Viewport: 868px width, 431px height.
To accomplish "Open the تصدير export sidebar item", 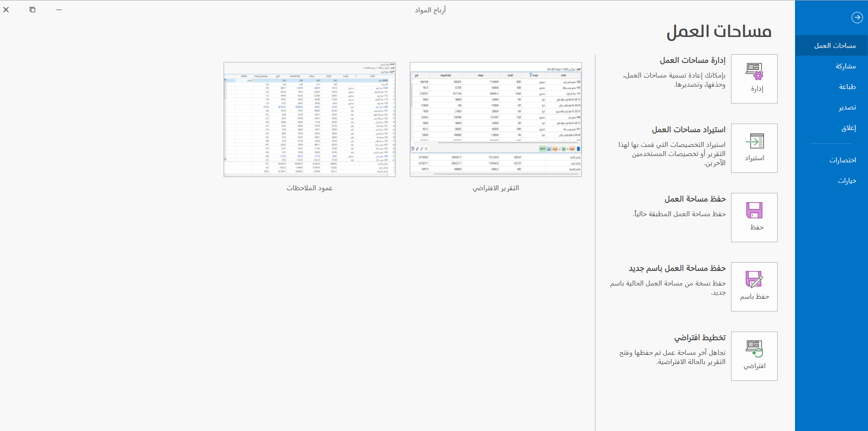I will pyautogui.click(x=831, y=107).
